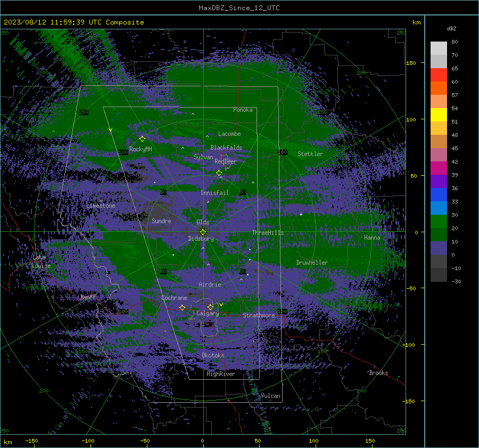Click the Banff label

tap(88, 297)
